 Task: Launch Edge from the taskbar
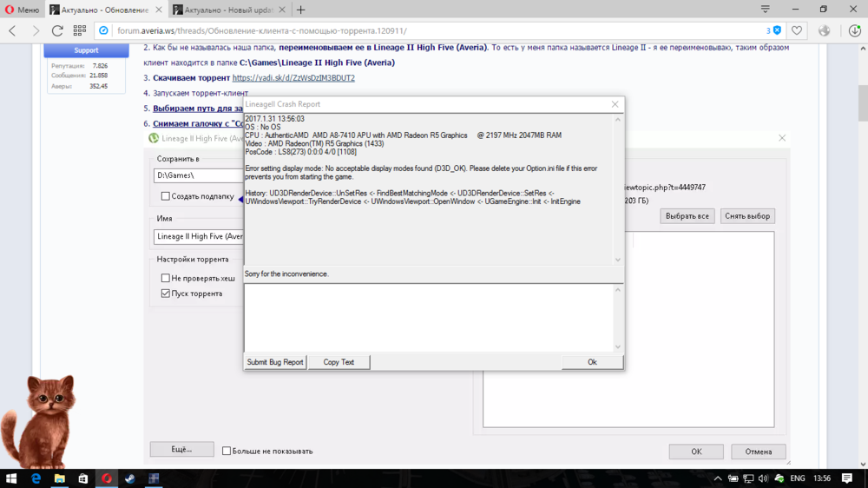[x=36, y=478]
